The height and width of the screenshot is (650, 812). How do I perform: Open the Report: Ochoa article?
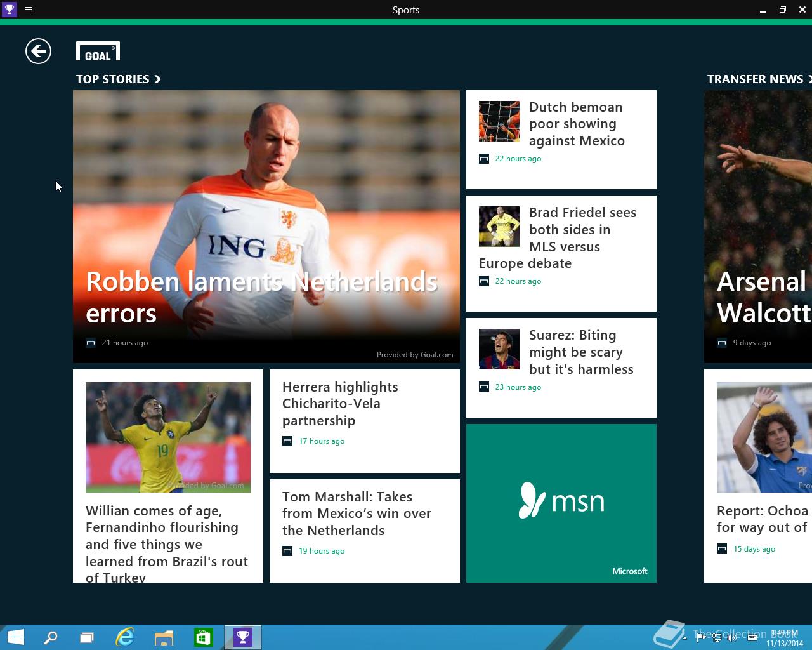coord(758,476)
